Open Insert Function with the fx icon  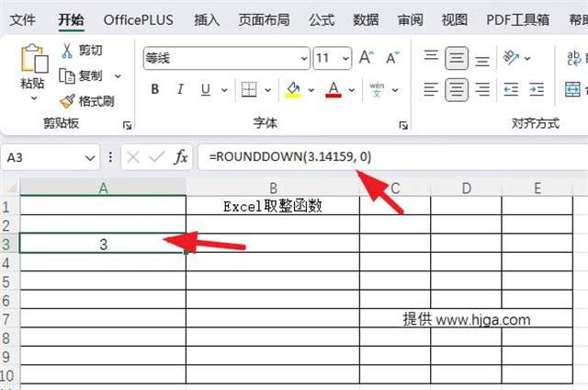(181, 157)
